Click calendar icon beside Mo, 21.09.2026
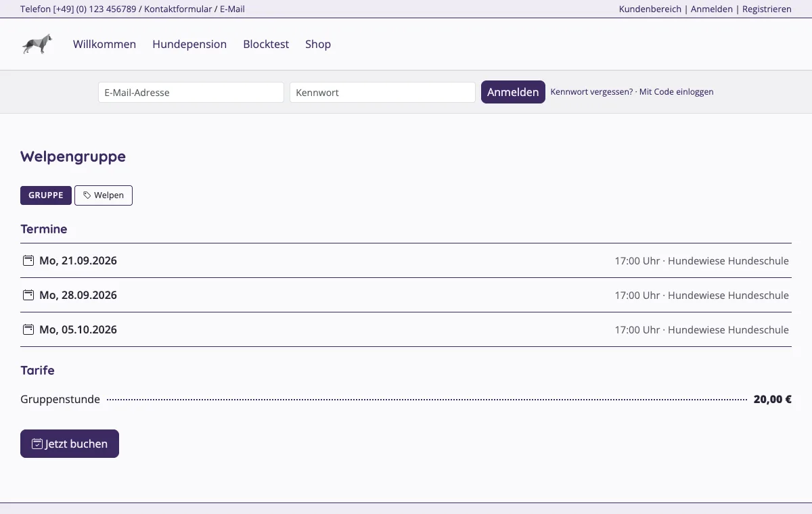This screenshot has height=514, width=812. [x=28, y=260]
